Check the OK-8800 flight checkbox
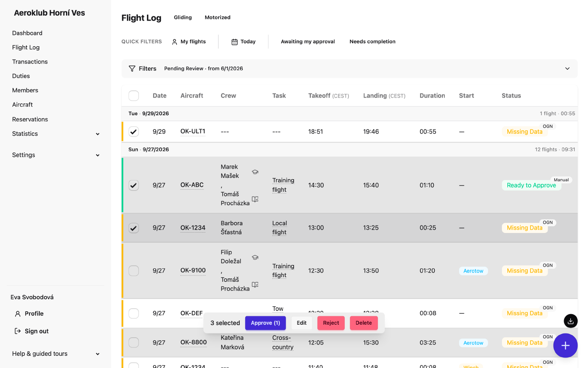 (x=134, y=343)
